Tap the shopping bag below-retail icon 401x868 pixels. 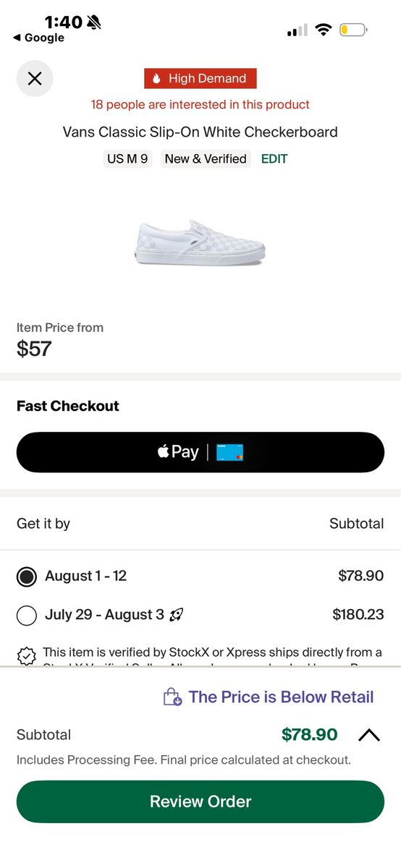tap(172, 697)
